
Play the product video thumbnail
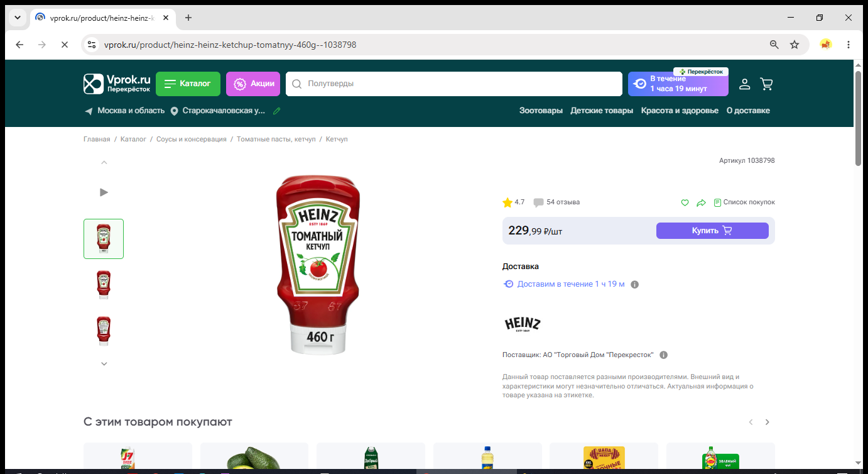tap(104, 192)
